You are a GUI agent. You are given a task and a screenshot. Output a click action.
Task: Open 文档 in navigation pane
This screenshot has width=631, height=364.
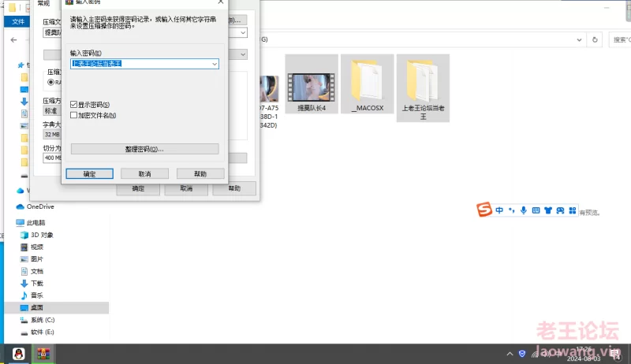(x=36, y=271)
